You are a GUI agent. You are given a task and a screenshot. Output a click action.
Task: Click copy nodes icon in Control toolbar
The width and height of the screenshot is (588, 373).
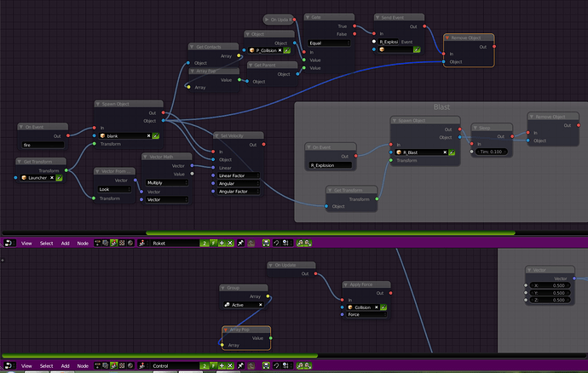point(300,365)
